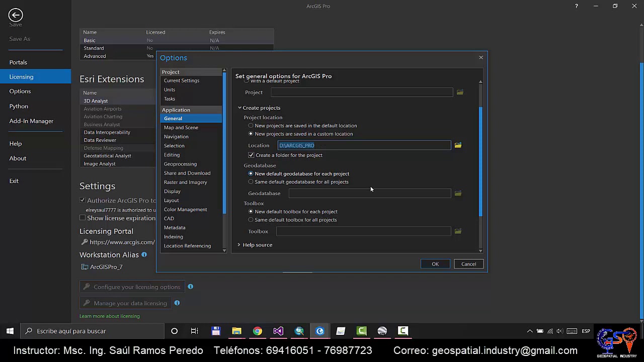Image resolution: width=644 pixels, height=362 pixels.
Task: Toggle Create a folder for the project
Action: (251, 155)
